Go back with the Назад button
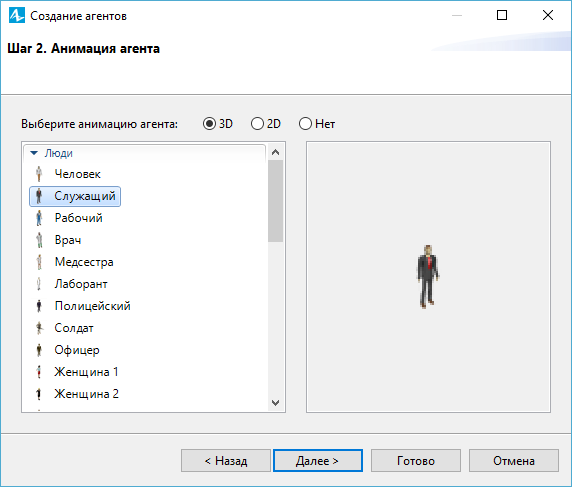Image resolution: width=572 pixels, height=487 pixels. point(226,461)
